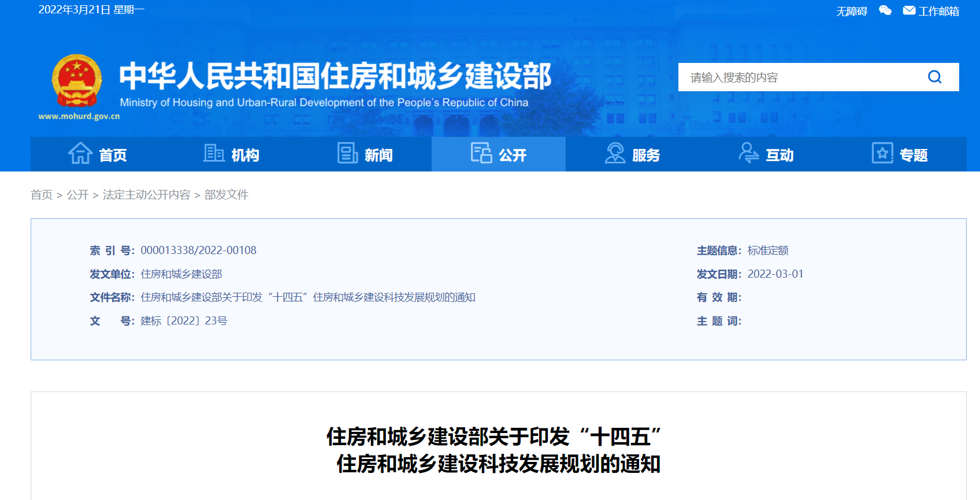
Task: Click the work mailbox envelope icon
Action: pos(909,10)
